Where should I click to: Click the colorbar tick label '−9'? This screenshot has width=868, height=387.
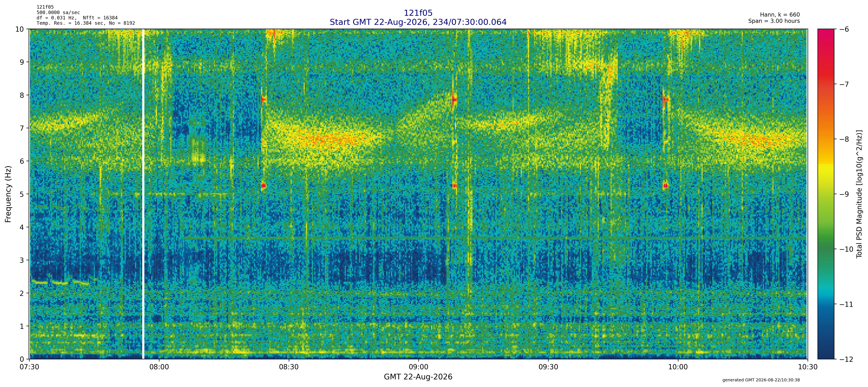click(844, 194)
